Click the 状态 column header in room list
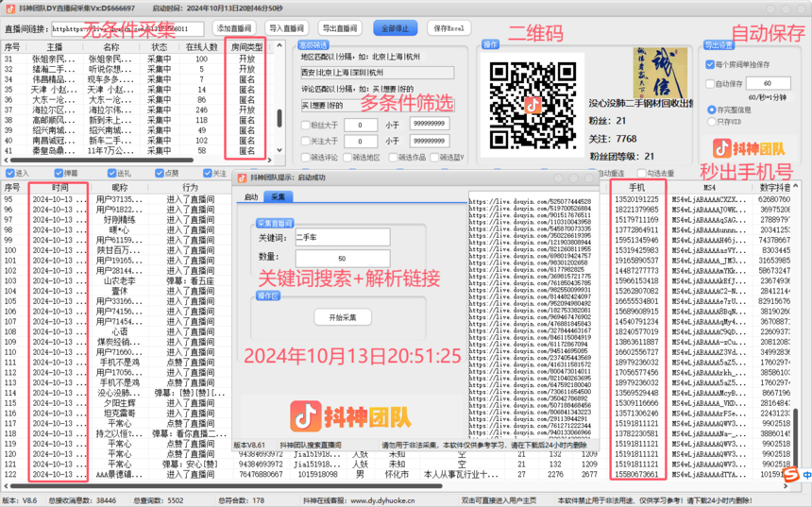812x507 pixels. 159,46
